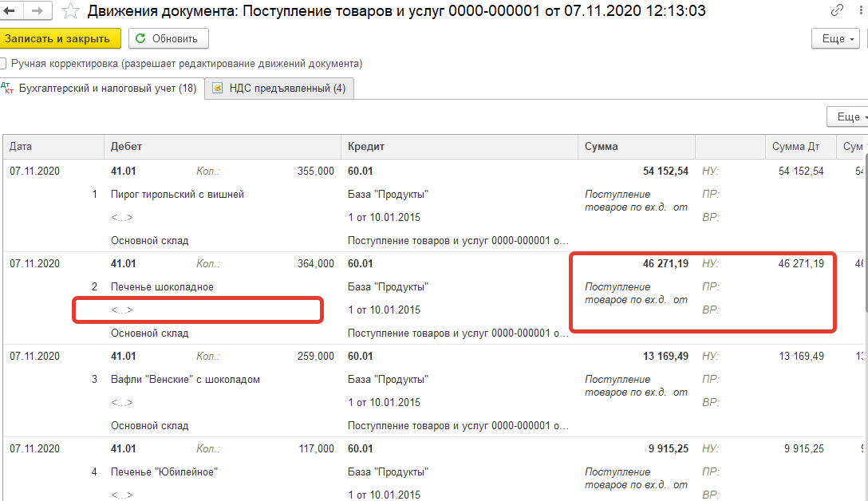This screenshot has height=501, width=868.
Task: Select the Вафли "Венские" с шоколадом cell
Action: click(185, 379)
